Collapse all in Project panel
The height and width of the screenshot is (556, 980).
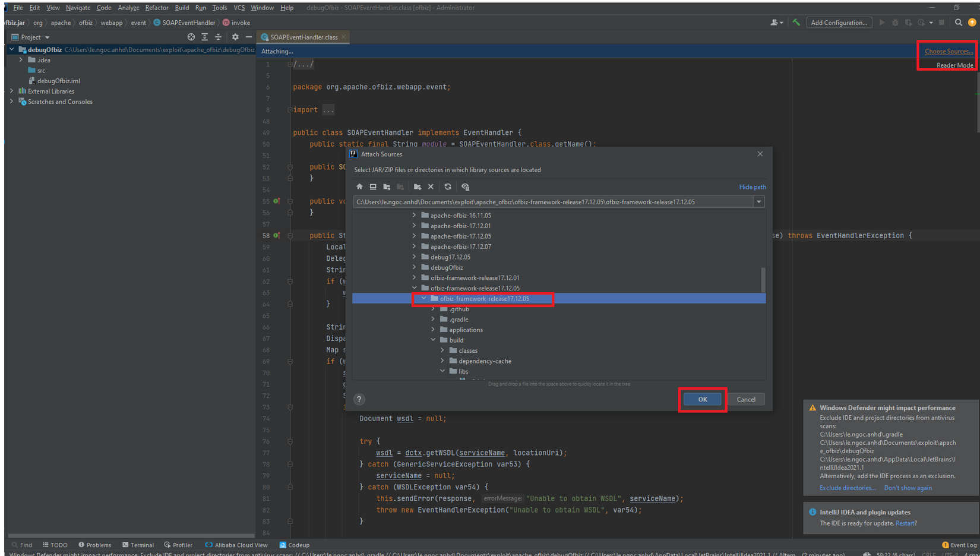point(218,37)
